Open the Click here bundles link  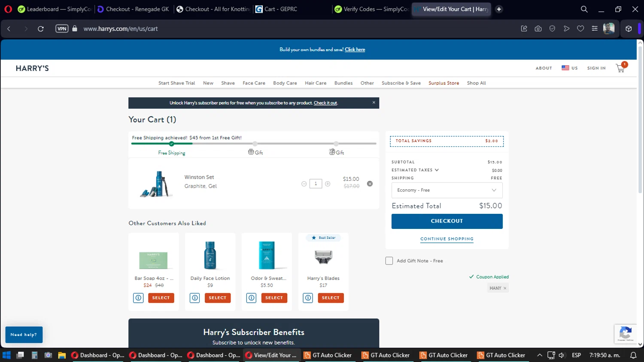(x=355, y=49)
